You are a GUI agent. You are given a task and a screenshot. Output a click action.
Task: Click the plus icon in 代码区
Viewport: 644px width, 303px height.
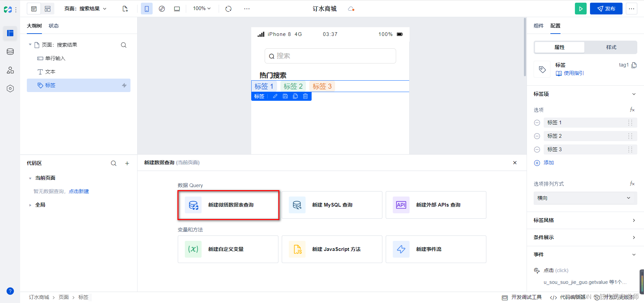click(x=127, y=163)
